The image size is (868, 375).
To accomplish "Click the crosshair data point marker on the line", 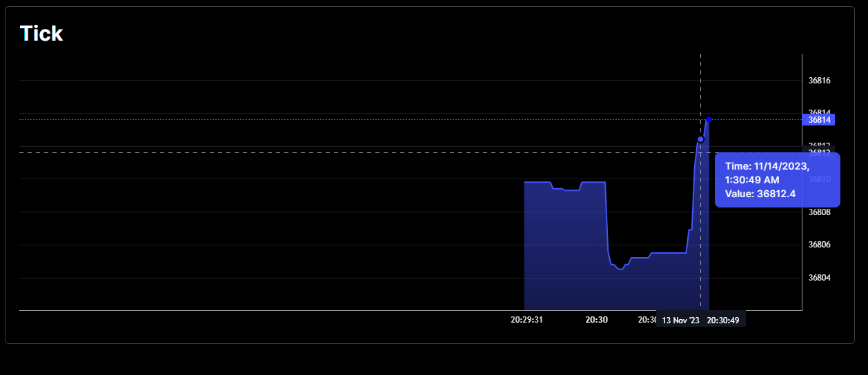I will click(x=700, y=139).
